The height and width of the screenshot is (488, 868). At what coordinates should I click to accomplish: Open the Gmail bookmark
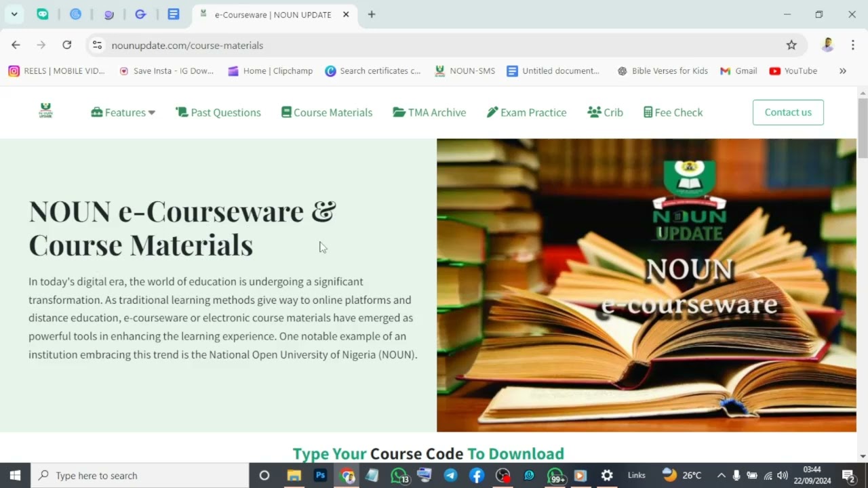pyautogui.click(x=738, y=70)
